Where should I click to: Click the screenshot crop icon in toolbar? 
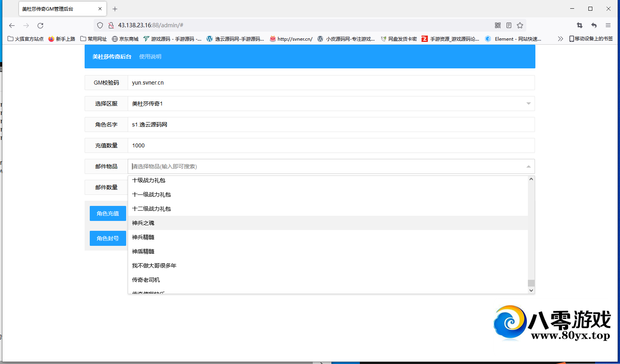click(x=580, y=25)
